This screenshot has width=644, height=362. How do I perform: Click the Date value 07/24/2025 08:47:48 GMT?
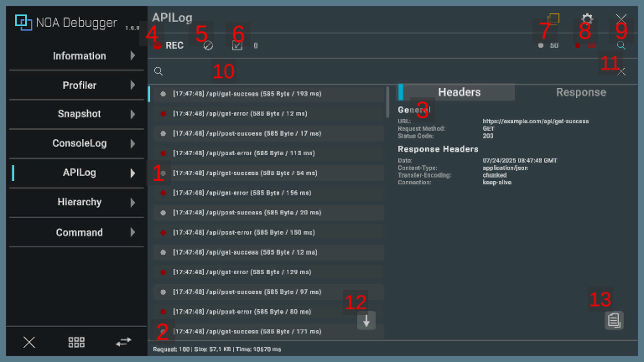tap(520, 161)
